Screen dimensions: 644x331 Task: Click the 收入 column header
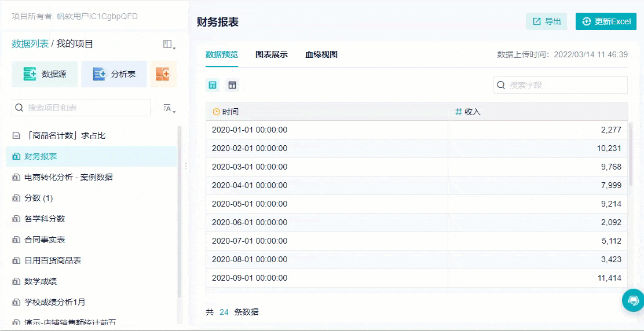click(537, 112)
